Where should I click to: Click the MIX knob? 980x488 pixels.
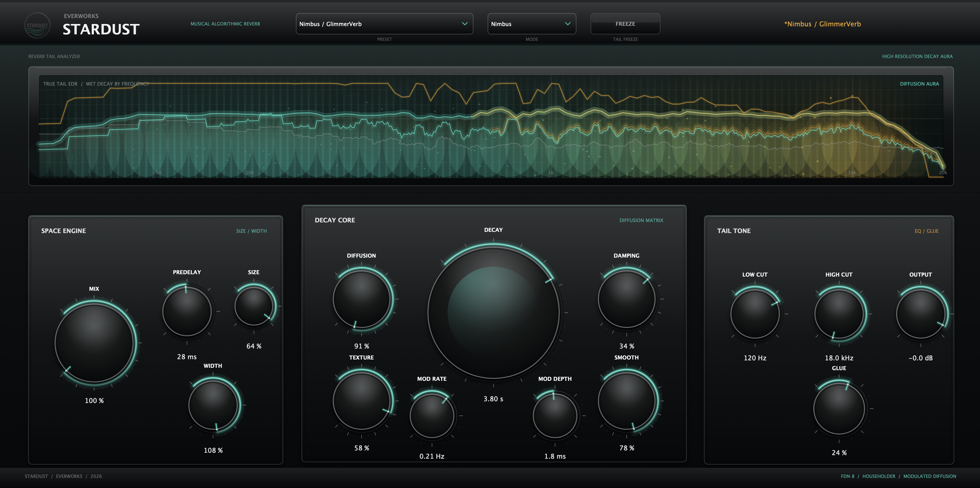point(94,343)
